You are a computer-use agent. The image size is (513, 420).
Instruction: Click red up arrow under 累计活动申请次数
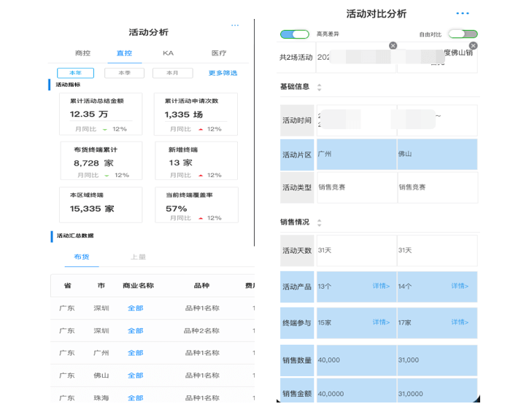coord(201,129)
